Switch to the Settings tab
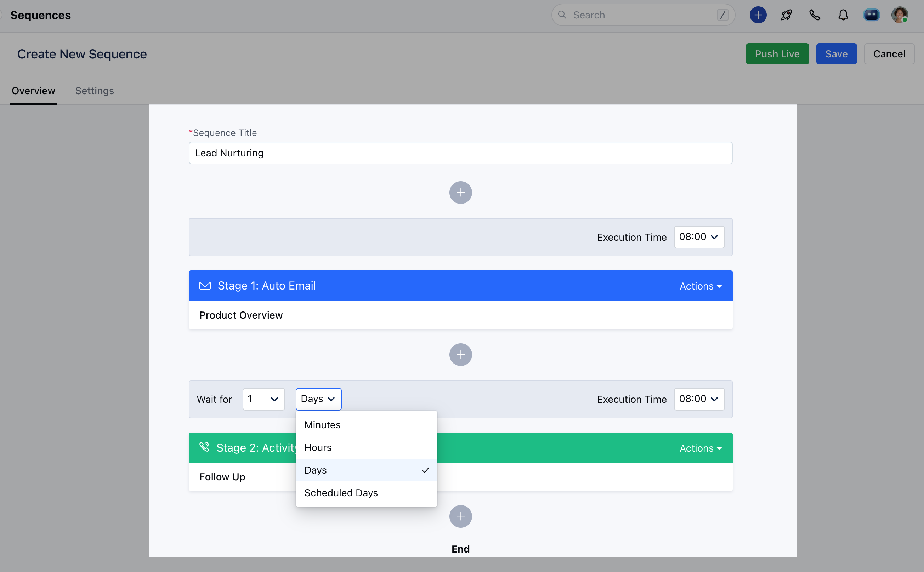 (x=95, y=91)
